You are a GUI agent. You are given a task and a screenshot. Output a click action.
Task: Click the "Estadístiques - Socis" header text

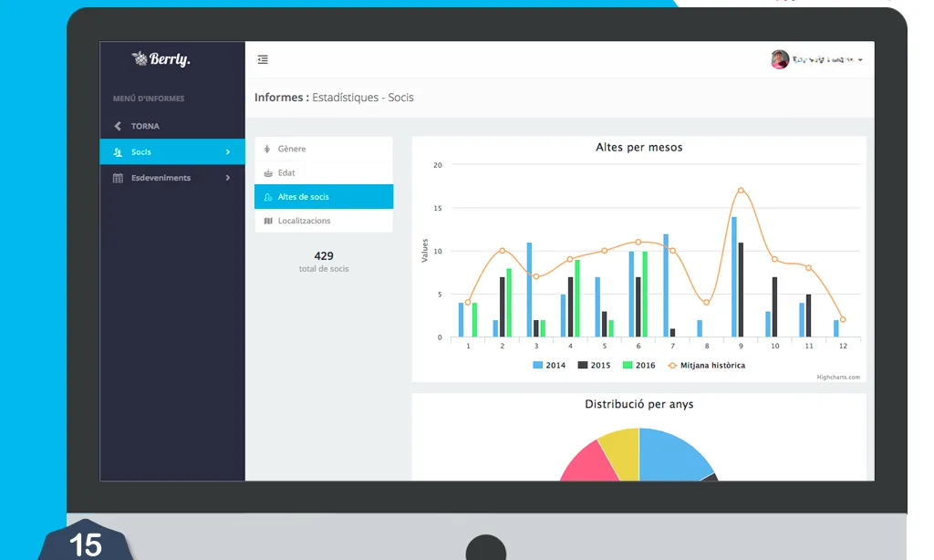(x=363, y=97)
